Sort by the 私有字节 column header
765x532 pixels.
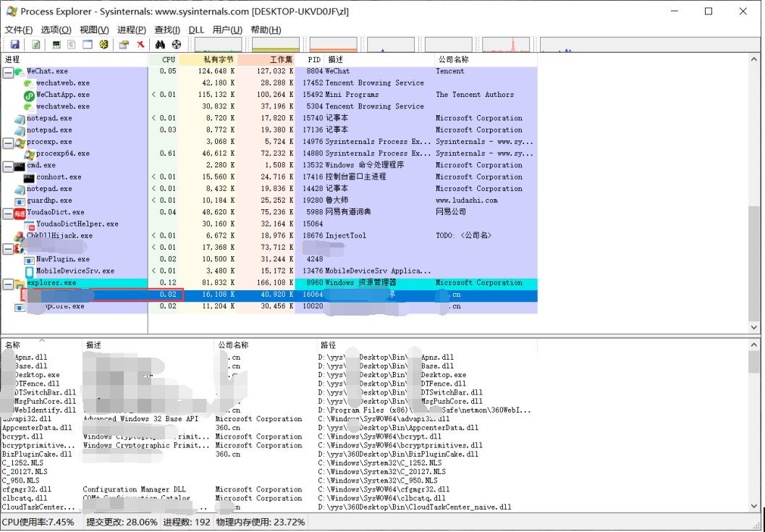point(208,59)
